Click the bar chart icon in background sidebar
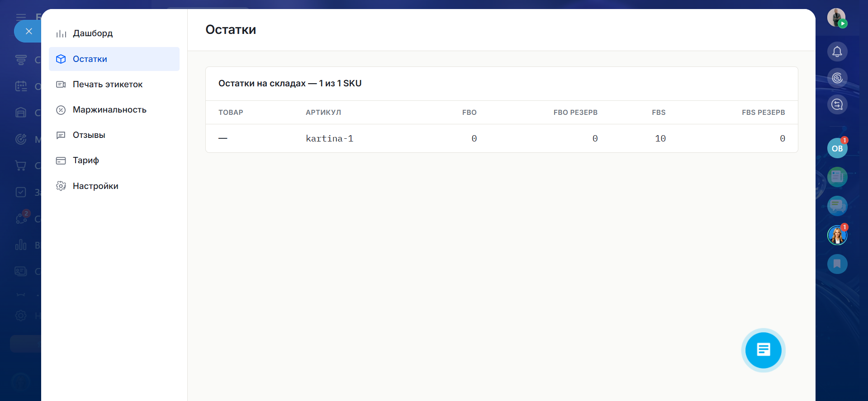The image size is (868, 401). tap(21, 245)
